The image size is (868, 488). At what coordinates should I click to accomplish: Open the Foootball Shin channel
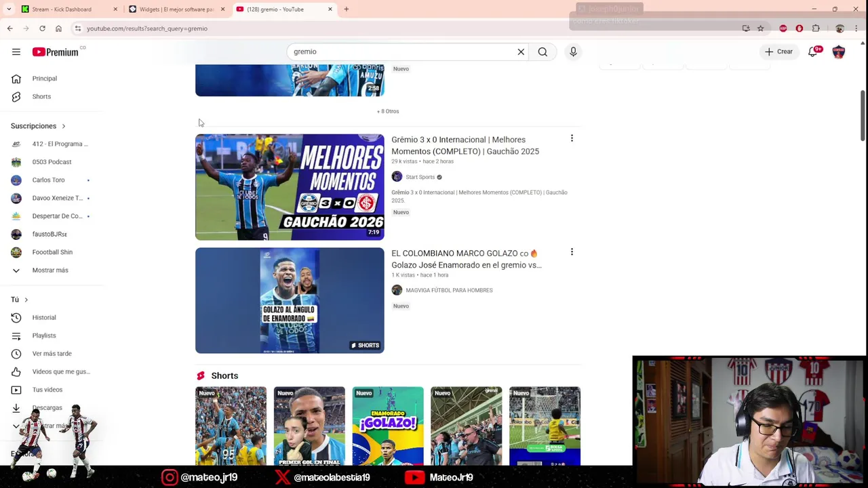[52, 252]
